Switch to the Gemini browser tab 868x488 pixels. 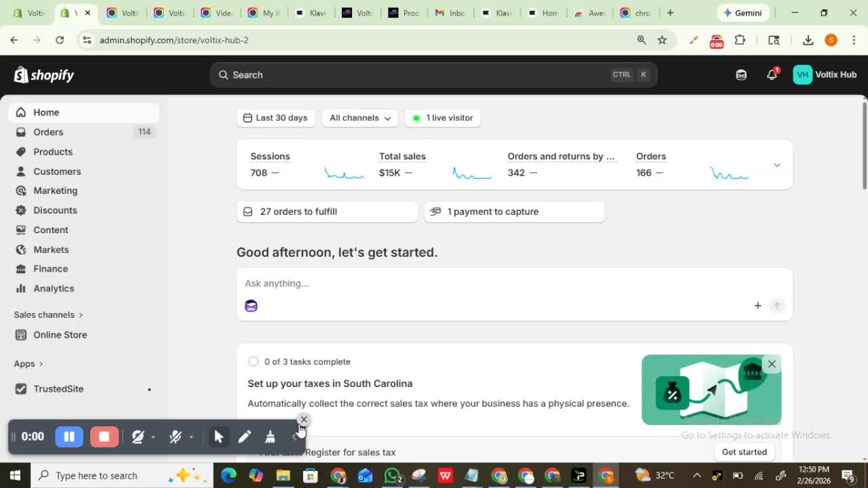tap(743, 12)
